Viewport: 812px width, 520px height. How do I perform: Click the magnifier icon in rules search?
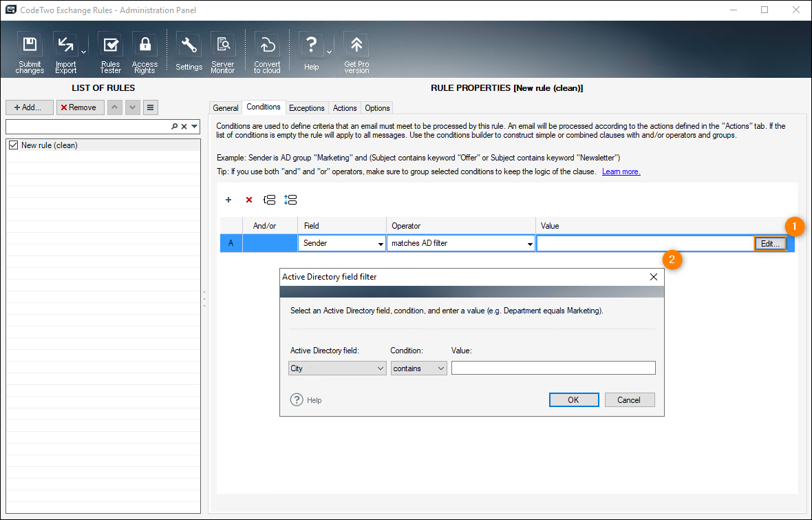tap(175, 127)
